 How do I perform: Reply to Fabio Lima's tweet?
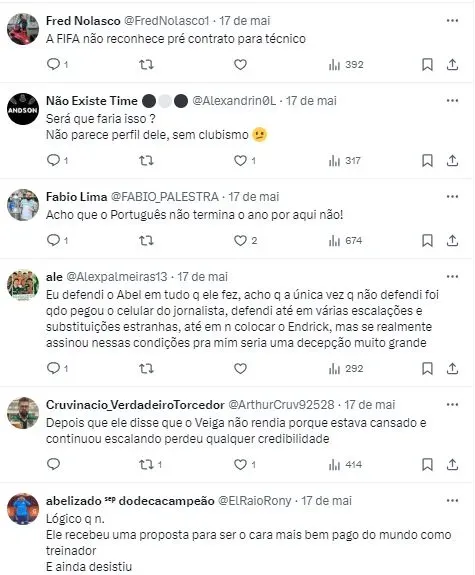tap(54, 241)
